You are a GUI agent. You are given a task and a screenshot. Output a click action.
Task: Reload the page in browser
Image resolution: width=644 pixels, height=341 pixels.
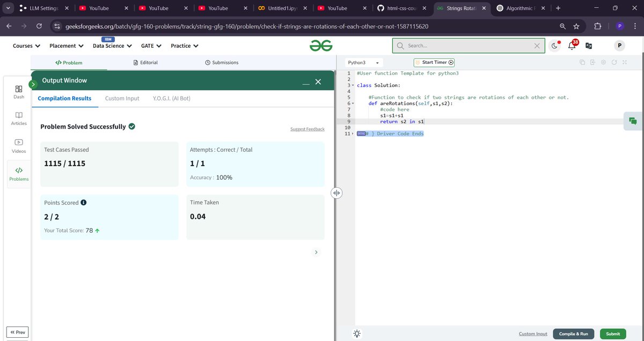click(x=39, y=26)
